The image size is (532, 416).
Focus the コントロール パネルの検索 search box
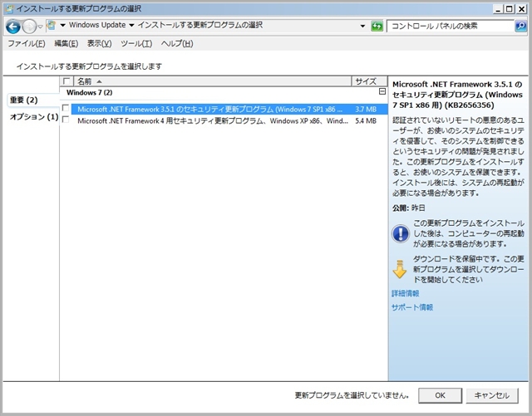(451, 26)
